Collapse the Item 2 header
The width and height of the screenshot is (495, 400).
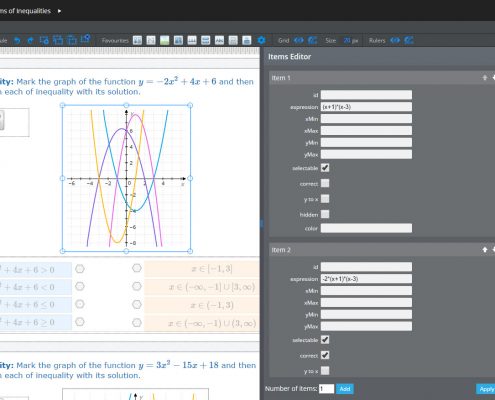[373, 250]
